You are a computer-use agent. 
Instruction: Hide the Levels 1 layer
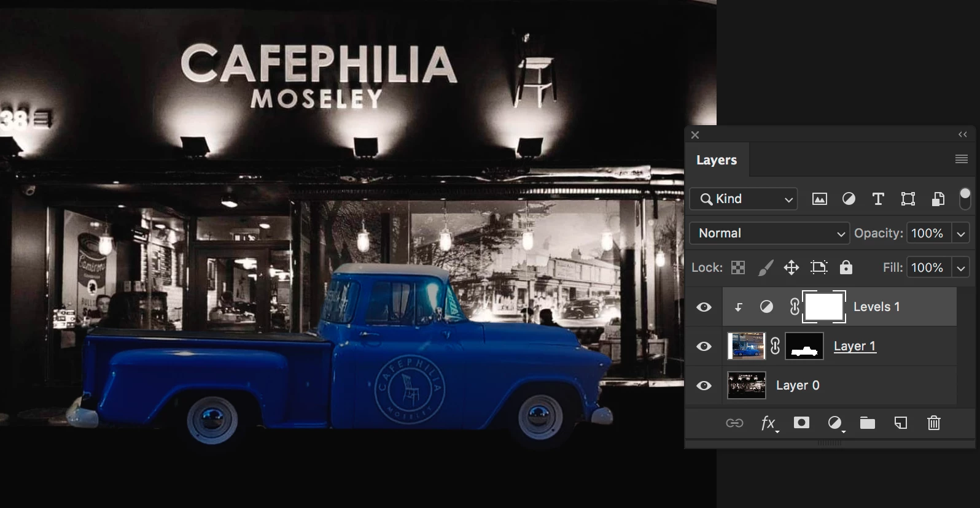pyautogui.click(x=704, y=307)
